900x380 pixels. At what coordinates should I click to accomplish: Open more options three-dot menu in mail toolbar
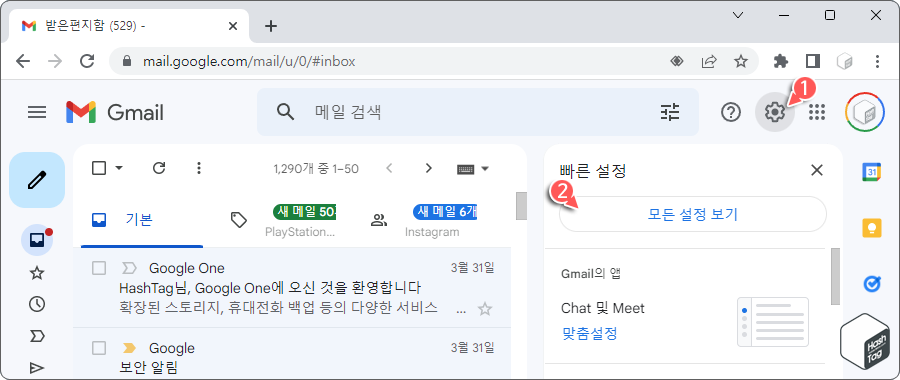(x=199, y=168)
